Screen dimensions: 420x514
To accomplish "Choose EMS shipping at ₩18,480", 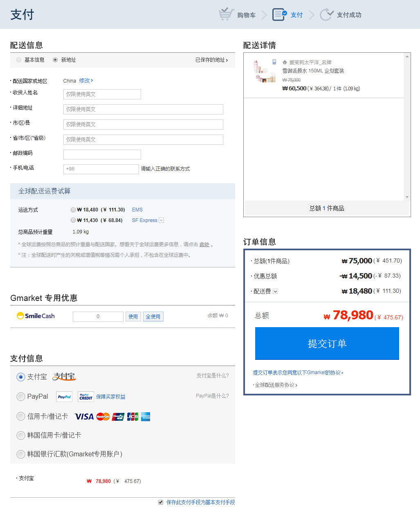I will 73,210.
